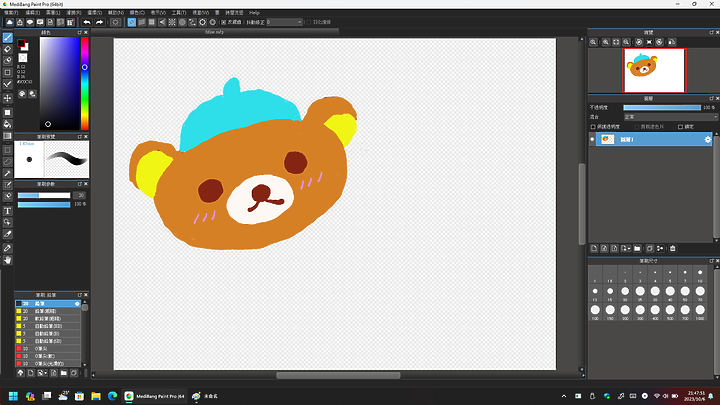Toggle the protect alpha checkbox
Image resolution: width=720 pixels, height=405 pixels.
pyautogui.click(x=593, y=127)
